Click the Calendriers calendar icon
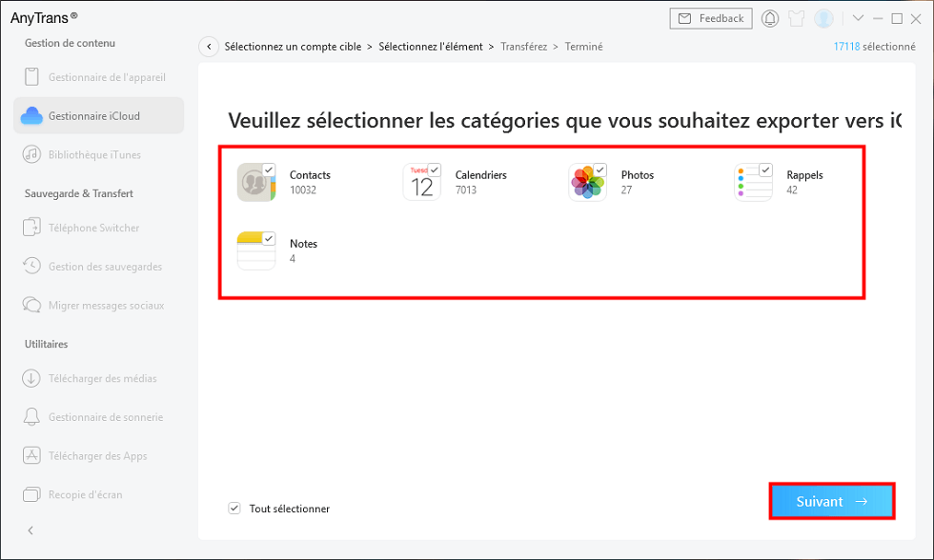This screenshot has width=934, height=560. [421, 182]
